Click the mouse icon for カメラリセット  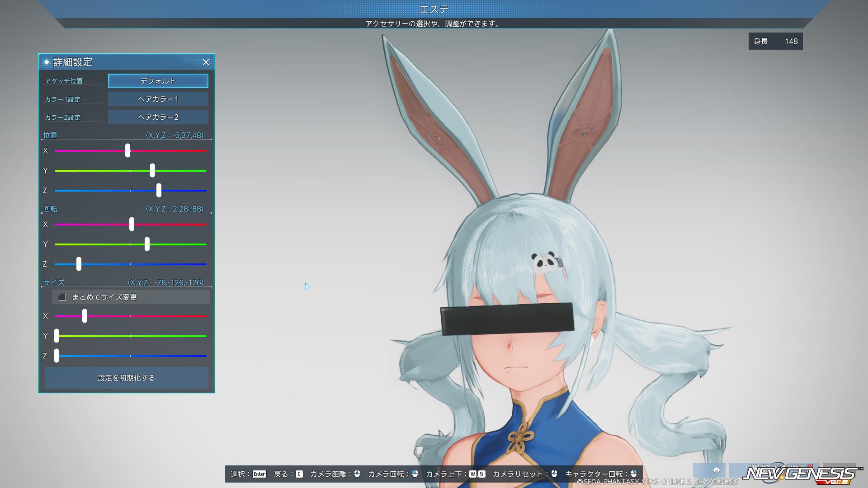[x=554, y=474]
